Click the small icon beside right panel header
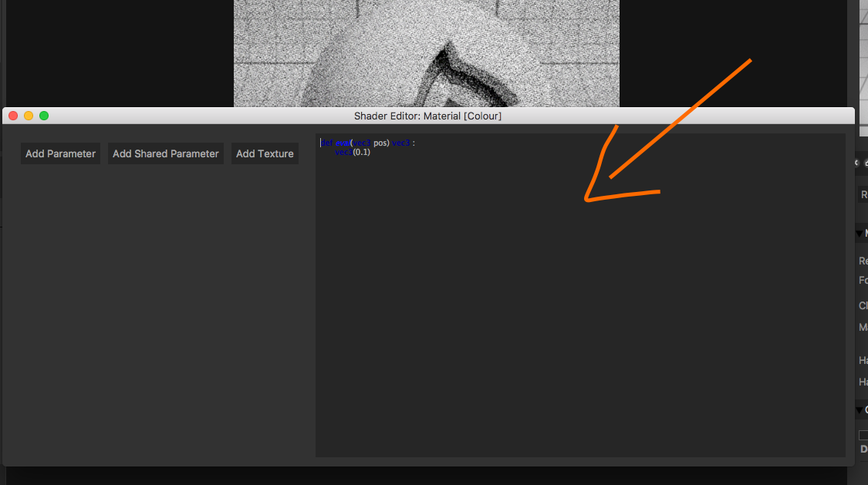This screenshot has height=485, width=868. point(856,163)
